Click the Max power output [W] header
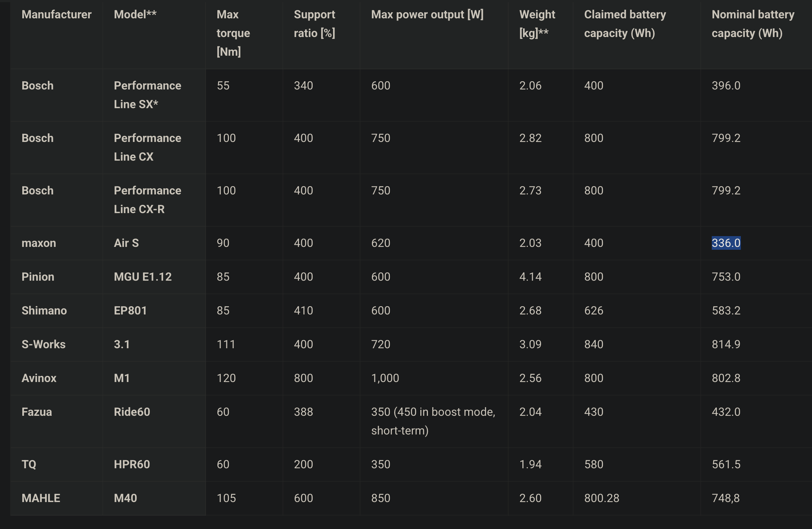 pyautogui.click(x=427, y=14)
